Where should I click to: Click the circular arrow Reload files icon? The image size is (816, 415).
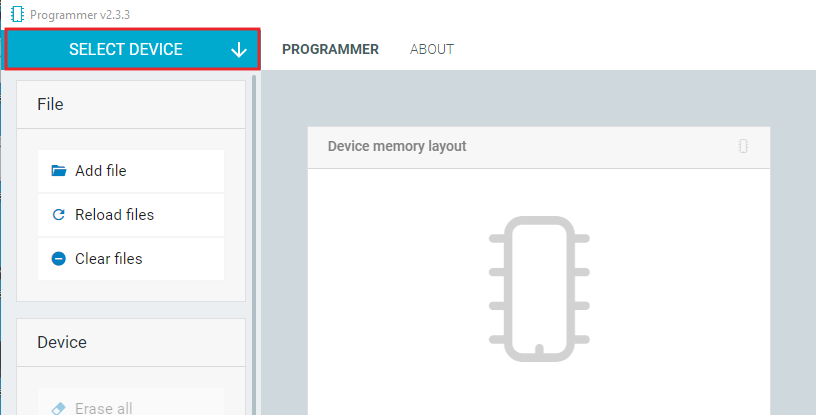point(59,215)
